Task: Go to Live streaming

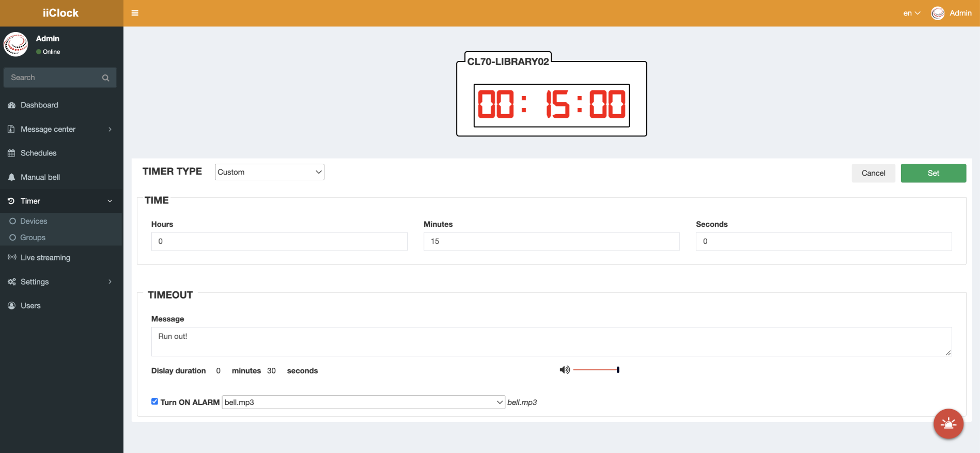Action: pyautogui.click(x=45, y=258)
